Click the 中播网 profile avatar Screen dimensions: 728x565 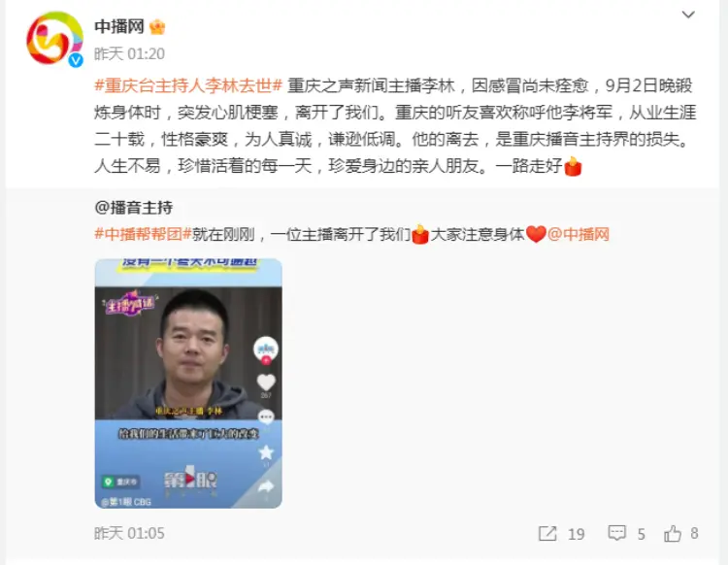point(54,39)
